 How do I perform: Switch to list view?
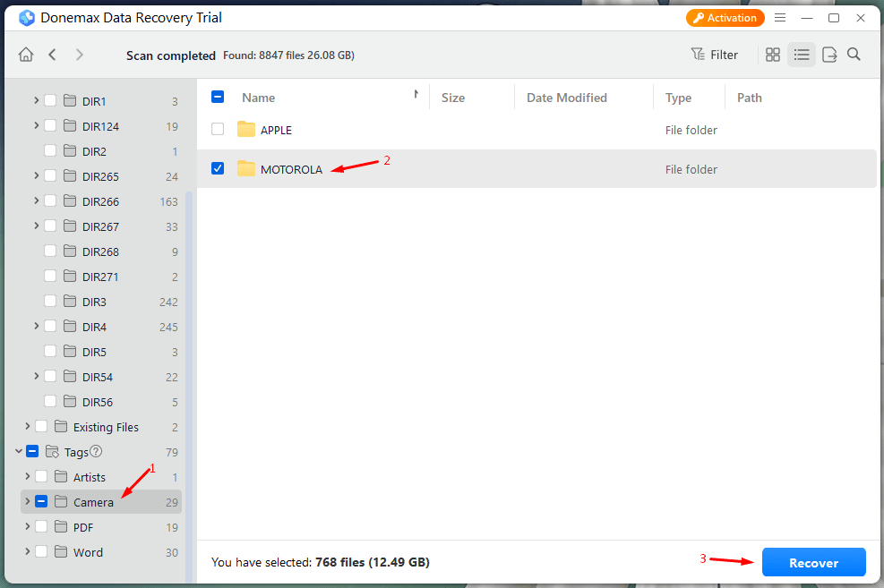pos(801,55)
